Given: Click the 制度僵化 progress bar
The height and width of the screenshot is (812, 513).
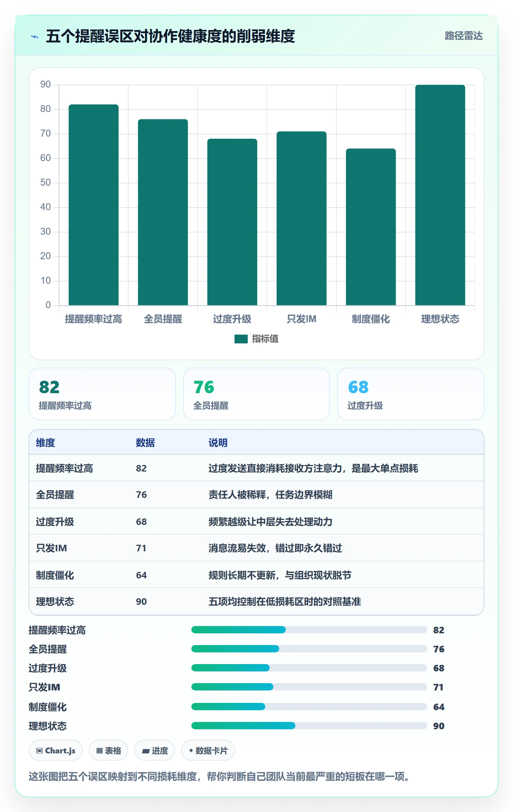Looking at the screenshot, I should coord(309,707).
